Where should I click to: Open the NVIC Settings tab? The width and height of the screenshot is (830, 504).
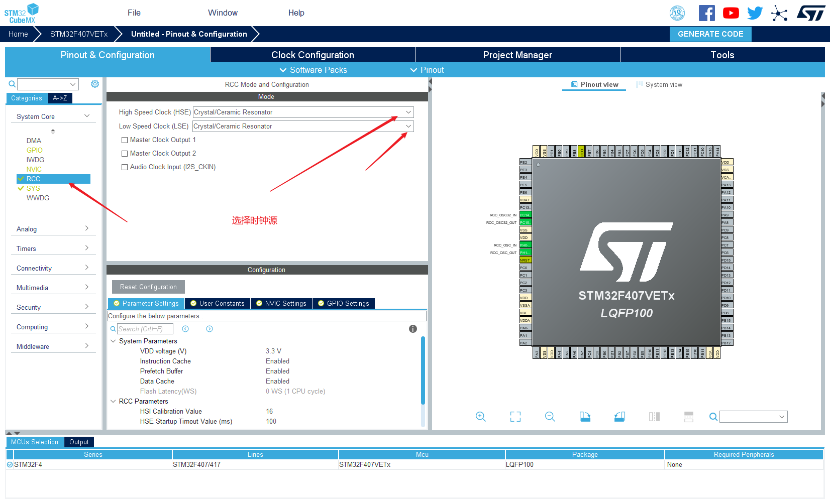(281, 303)
